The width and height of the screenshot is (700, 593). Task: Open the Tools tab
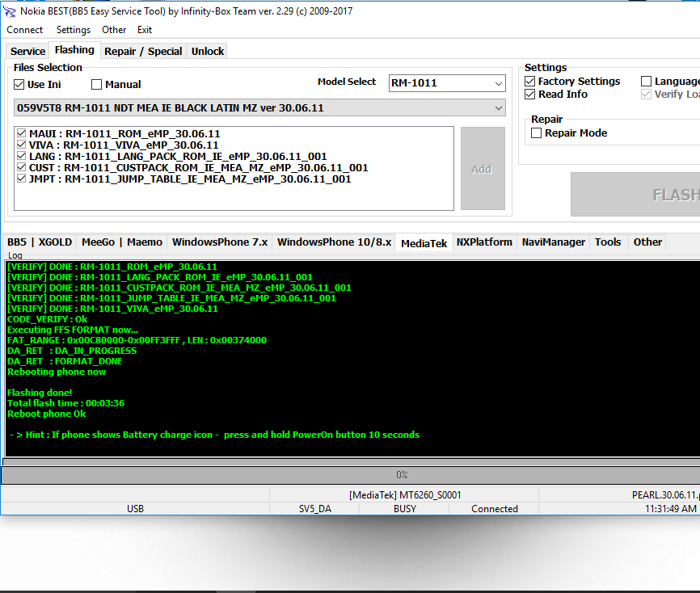(608, 242)
